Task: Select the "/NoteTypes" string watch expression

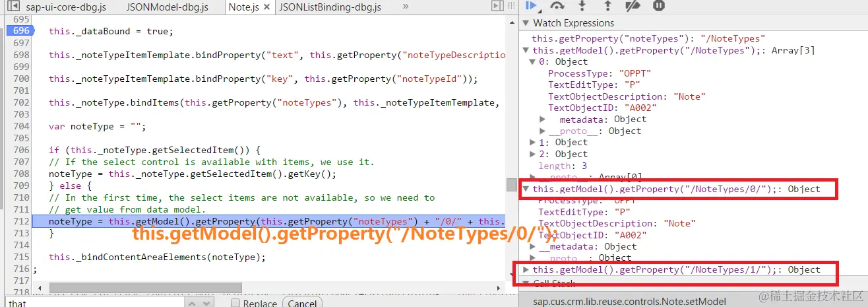Action: [648, 38]
